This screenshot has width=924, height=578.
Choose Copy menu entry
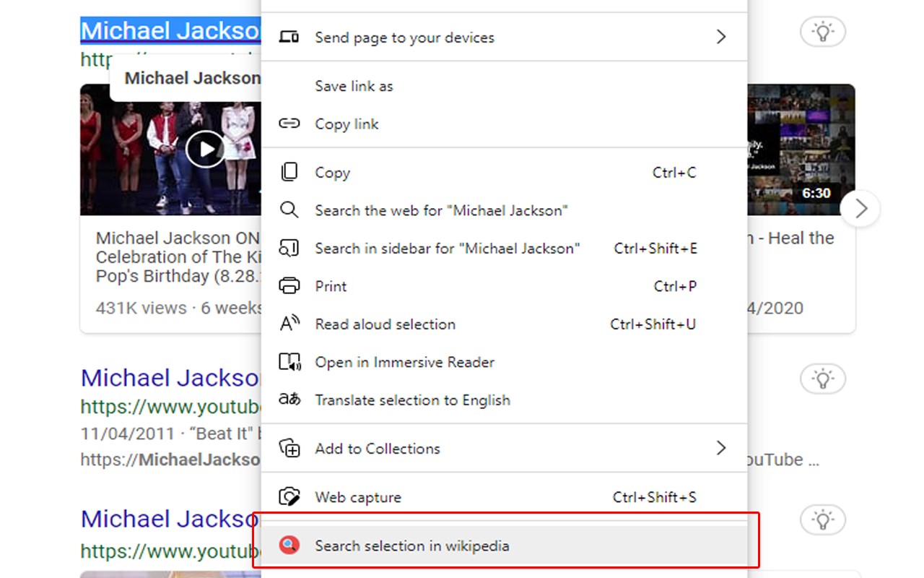pos(503,172)
